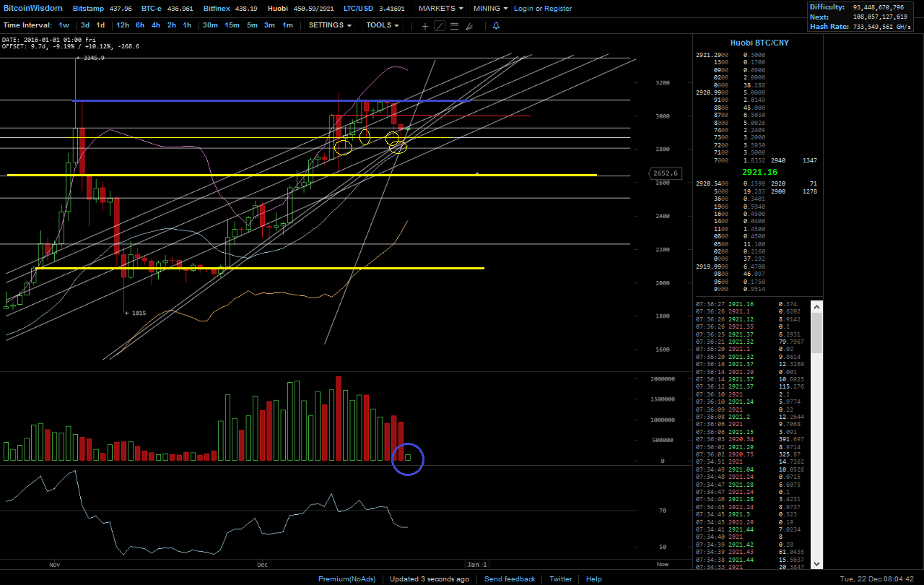Set time interval to 30m
Image resolution: width=924 pixels, height=585 pixels.
click(x=210, y=25)
